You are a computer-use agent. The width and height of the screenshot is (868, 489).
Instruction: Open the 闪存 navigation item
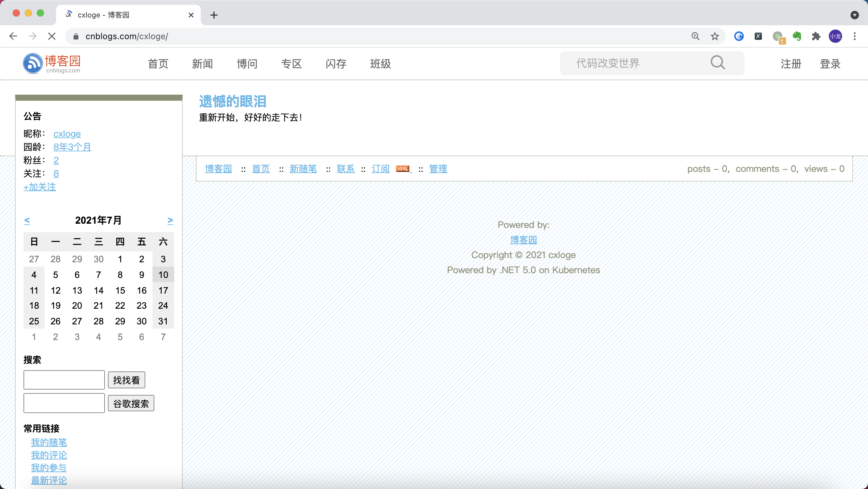336,64
